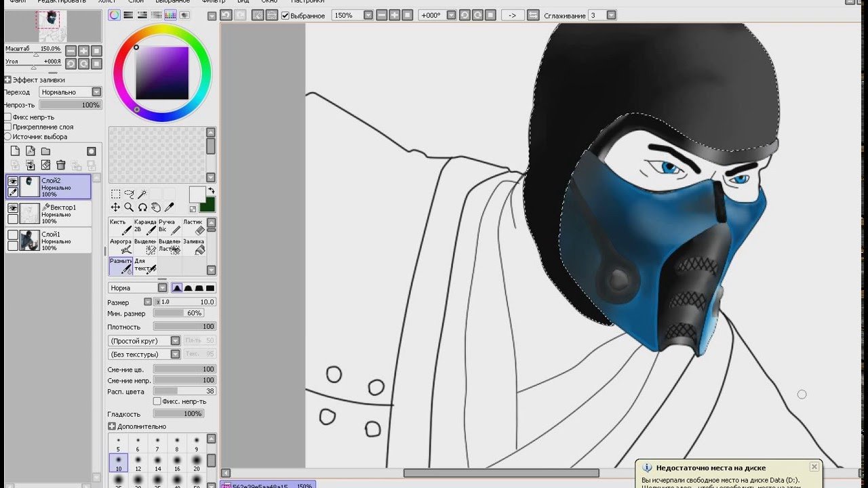Toggle Фикс. непр-ть brush checkbox
Screen dimensions: 868x488
(x=157, y=401)
